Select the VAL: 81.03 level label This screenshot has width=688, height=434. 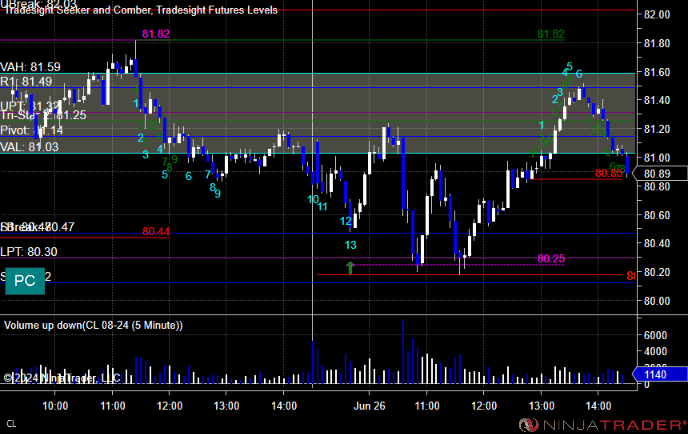pyautogui.click(x=29, y=147)
